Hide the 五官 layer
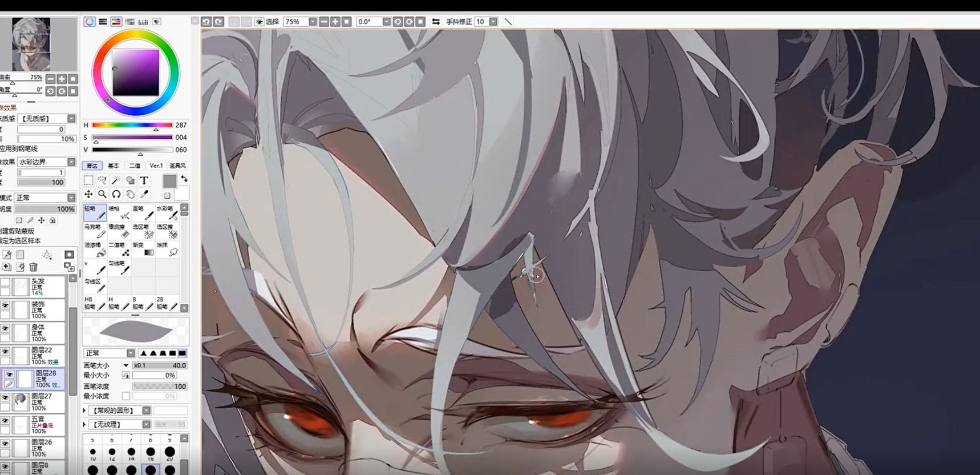 click(5, 421)
